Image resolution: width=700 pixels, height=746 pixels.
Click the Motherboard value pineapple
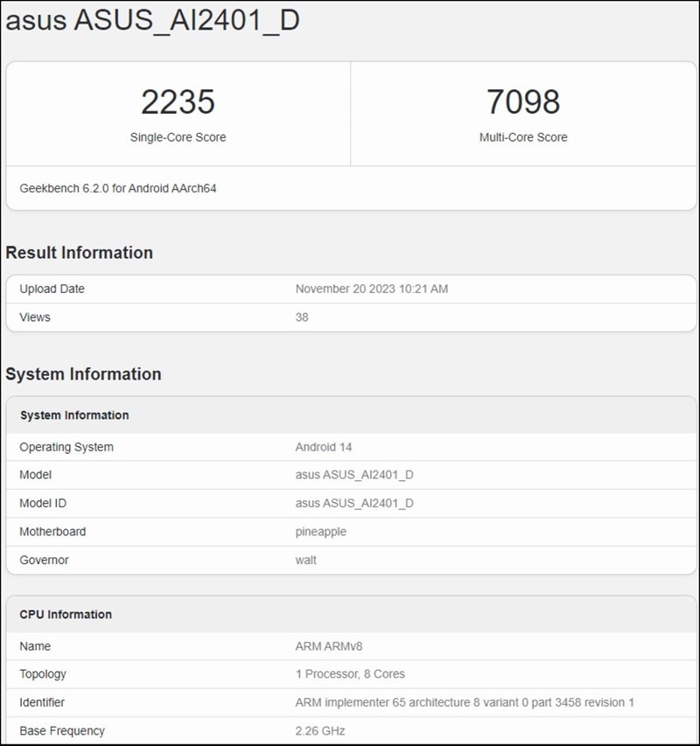(x=319, y=531)
